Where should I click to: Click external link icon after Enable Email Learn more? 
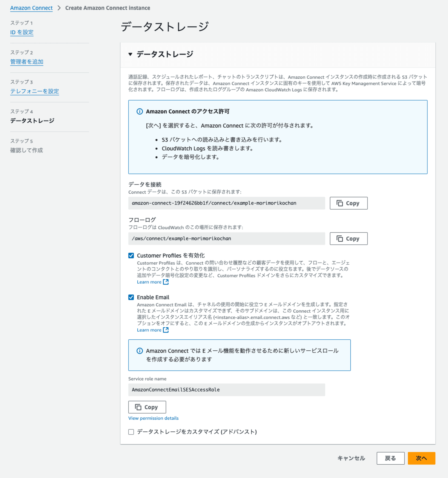tap(166, 330)
